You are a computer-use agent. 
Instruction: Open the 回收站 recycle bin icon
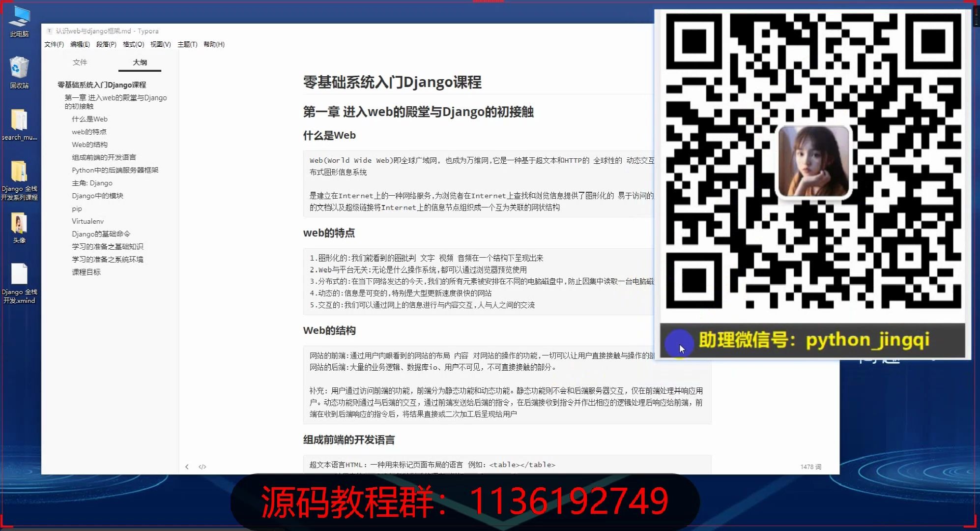click(x=19, y=72)
